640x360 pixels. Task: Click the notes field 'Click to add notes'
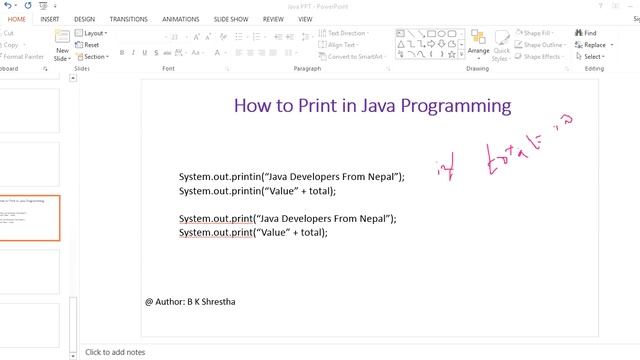[x=115, y=352]
